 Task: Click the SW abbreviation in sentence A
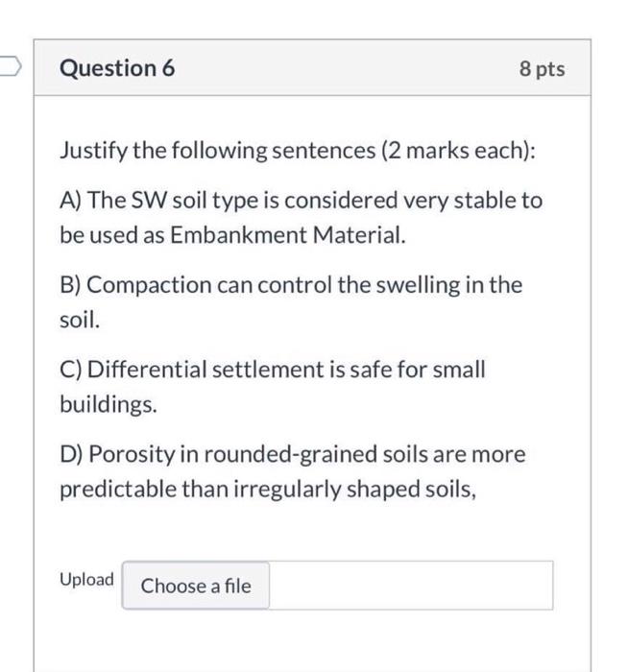(149, 200)
